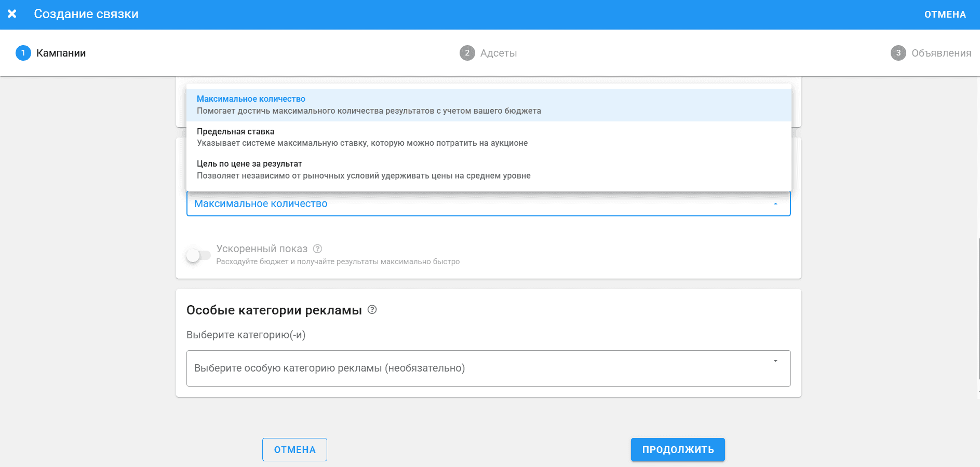
Task: Click ОТМЕНА link in top header bar
Action: tap(945, 15)
